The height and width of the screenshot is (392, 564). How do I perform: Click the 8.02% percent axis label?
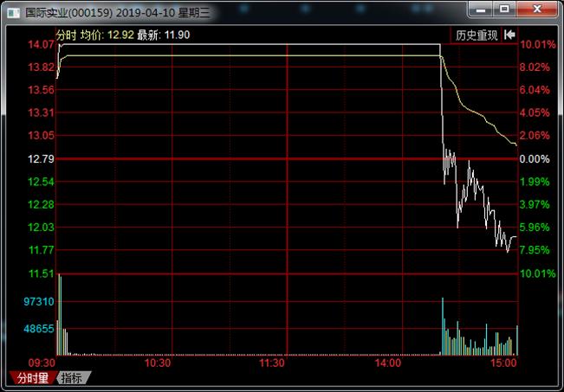click(535, 67)
